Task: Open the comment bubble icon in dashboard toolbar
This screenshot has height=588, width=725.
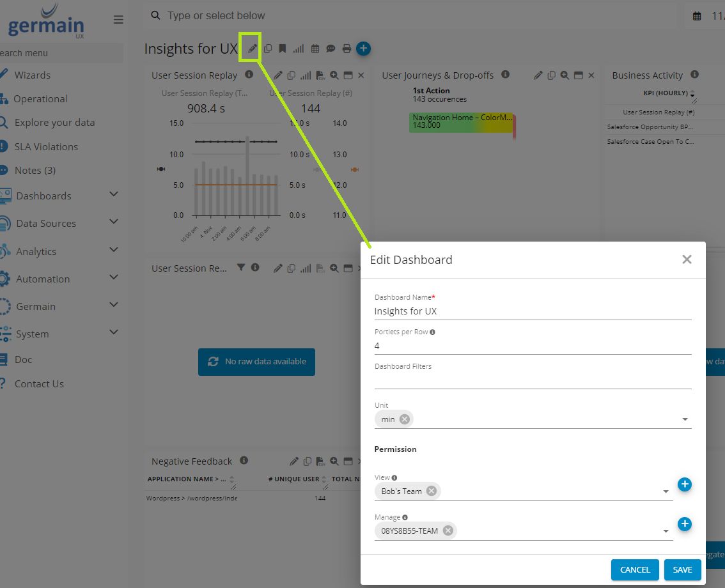Action: coord(331,49)
